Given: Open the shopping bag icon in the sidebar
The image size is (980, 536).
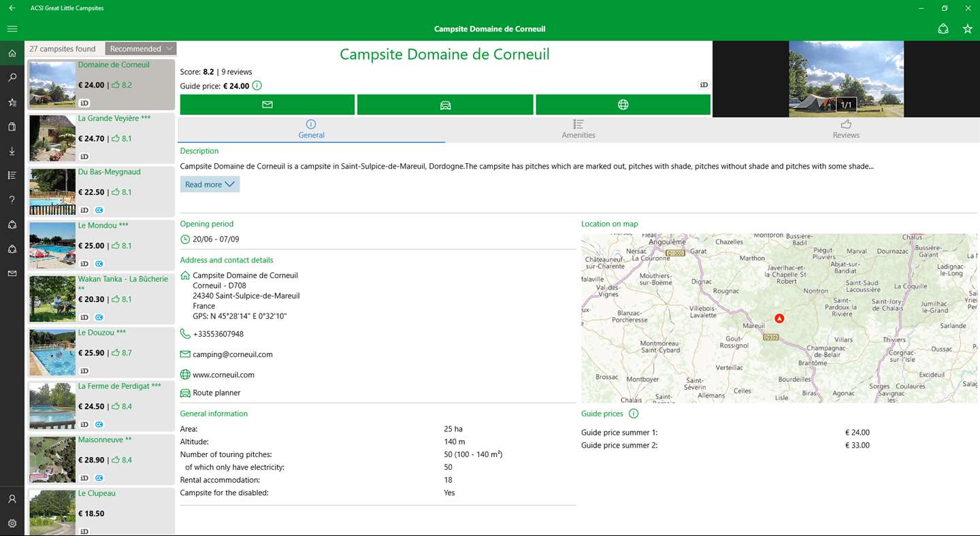Looking at the screenshot, I should pos(12,127).
